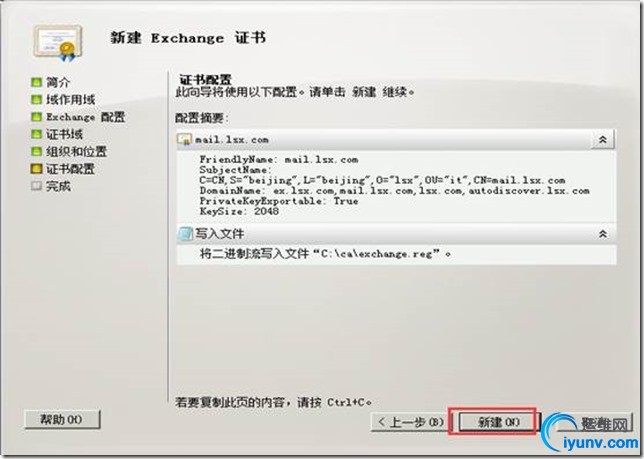Click the mail.lsx.com section header bar
Screen dimensions: 644x459
(396, 140)
